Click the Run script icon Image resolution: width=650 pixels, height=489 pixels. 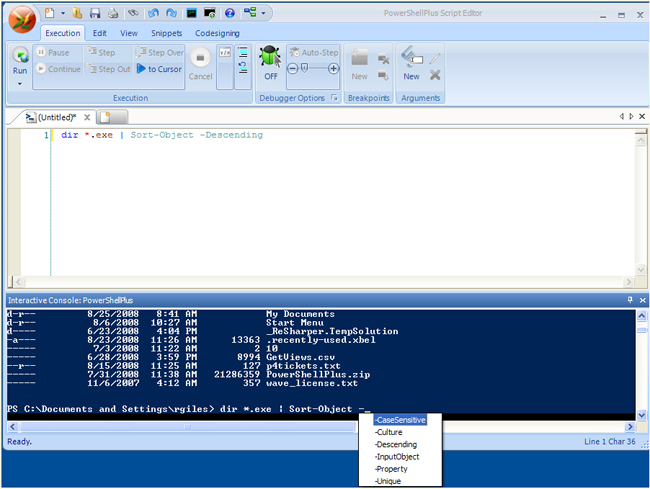(x=20, y=55)
